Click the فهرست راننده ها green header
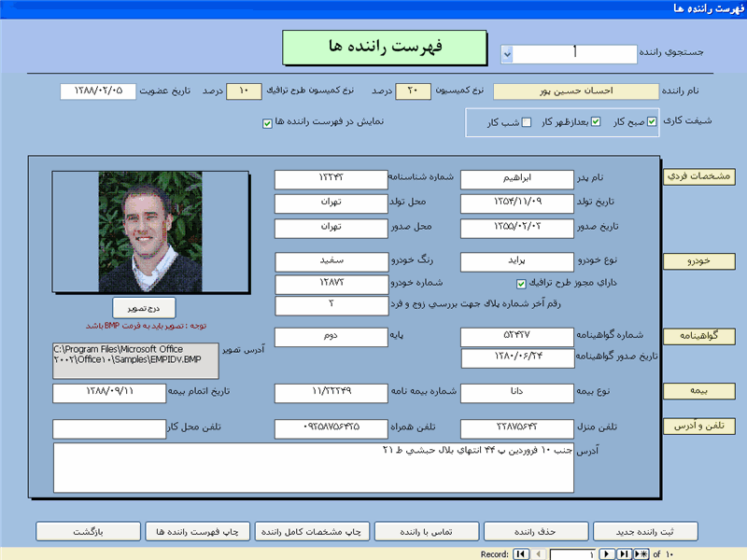 [x=385, y=48]
